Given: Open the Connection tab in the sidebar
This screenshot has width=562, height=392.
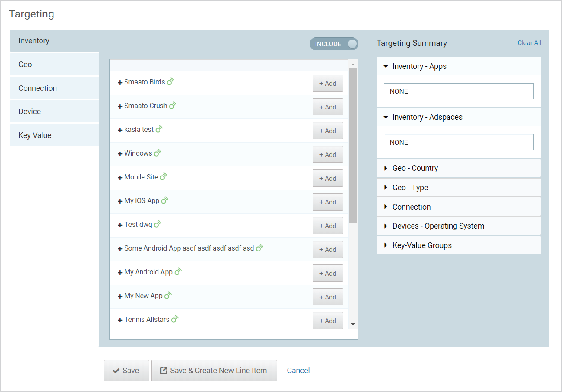Looking at the screenshot, I should pos(54,88).
